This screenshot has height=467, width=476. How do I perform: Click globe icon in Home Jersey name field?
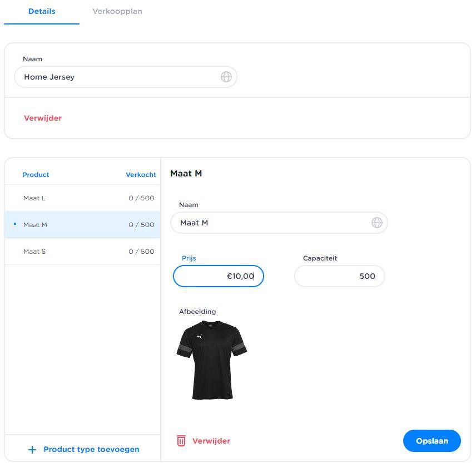(x=226, y=77)
